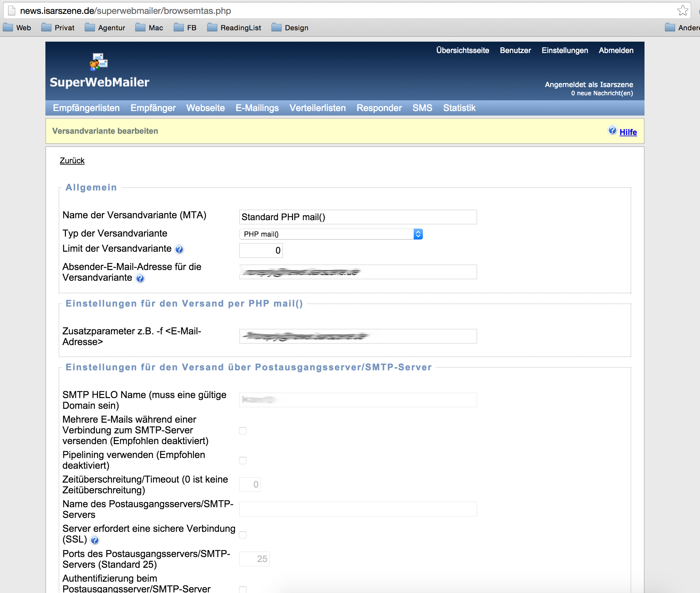Click the Timeout value field
This screenshot has width=700, height=593.
(250, 484)
